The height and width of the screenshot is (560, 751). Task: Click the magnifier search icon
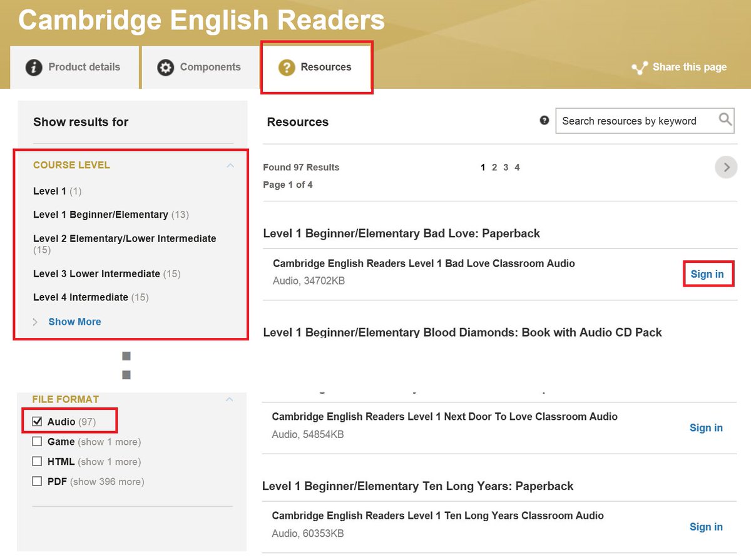725,119
